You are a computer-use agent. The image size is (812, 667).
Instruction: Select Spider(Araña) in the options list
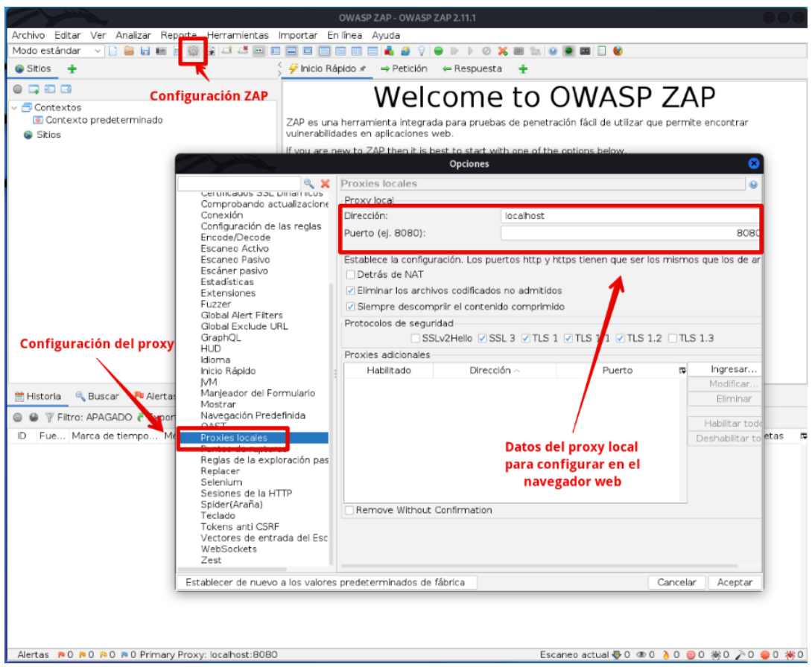point(232,505)
